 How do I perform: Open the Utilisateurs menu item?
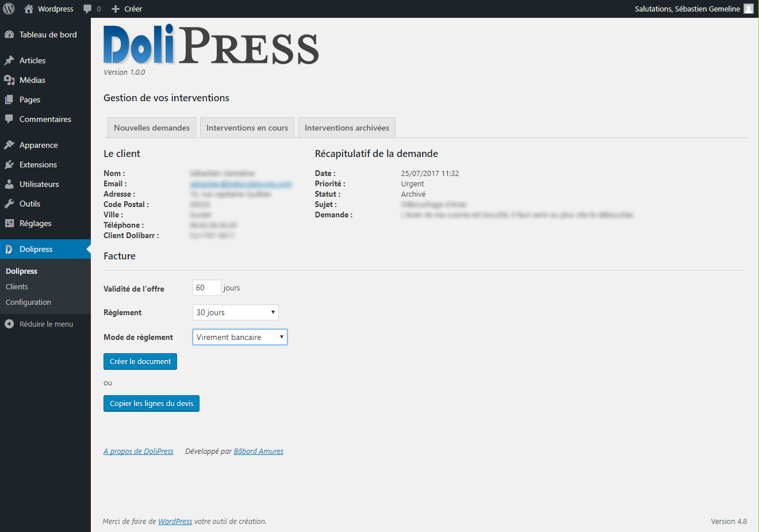[x=45, y=184]
